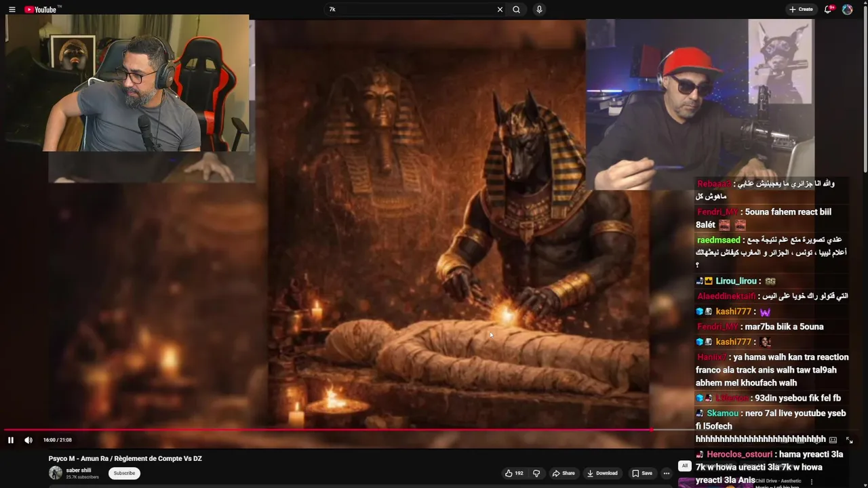Viewport: 868px width, 488px height.
Task: Start voice search with microphone
Action: (x=539, y=9)
